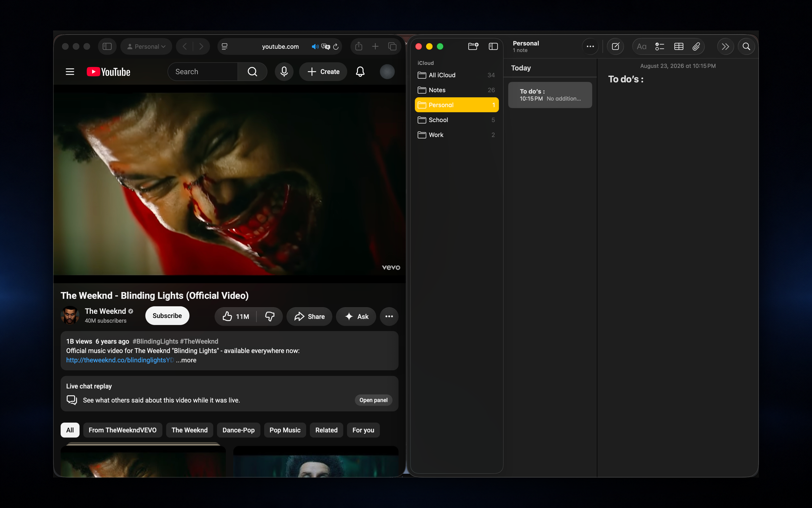The image size is (812, 508).
Task: Open the Notes more options ellipsis
Action: 590,46
